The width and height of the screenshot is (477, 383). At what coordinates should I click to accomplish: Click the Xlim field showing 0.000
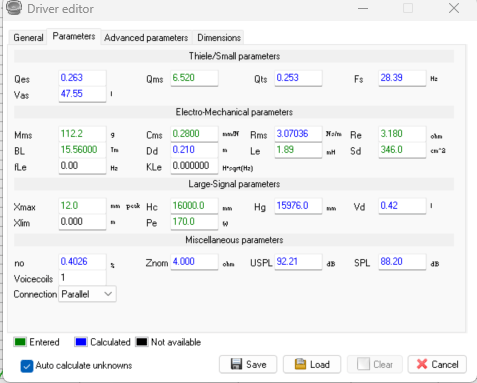click(x=82, y=222)
